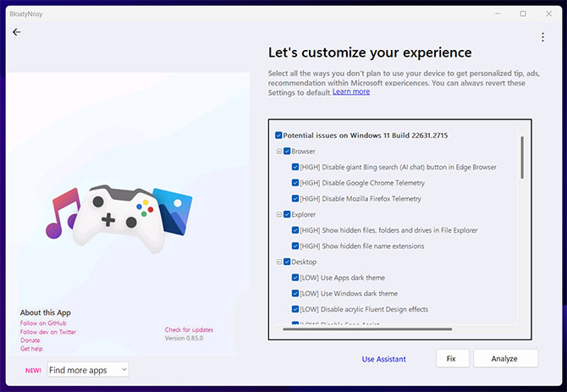Click the NEW! label beside the dropdown
This screenshot has height=392, width=567.
[33, 370]
